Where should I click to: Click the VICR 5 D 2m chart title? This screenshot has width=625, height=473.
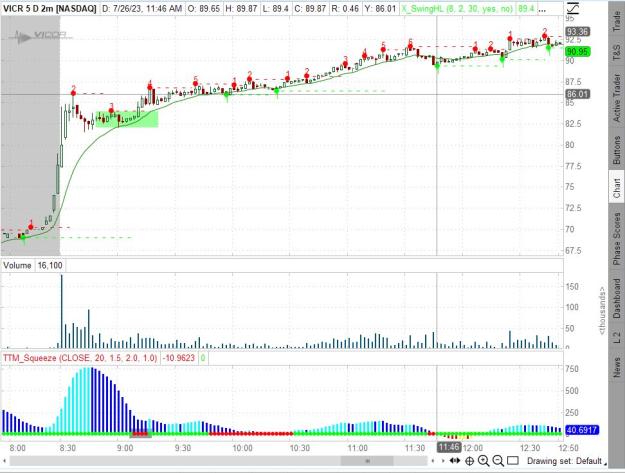point(50,8)
